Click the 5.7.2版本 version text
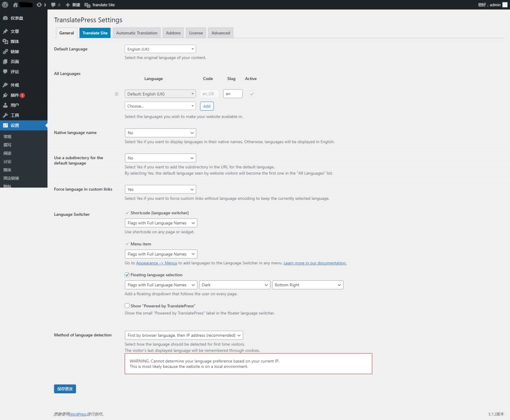Image resolution: width=510 pixels, height=420 pixels. tap(496, 414)
